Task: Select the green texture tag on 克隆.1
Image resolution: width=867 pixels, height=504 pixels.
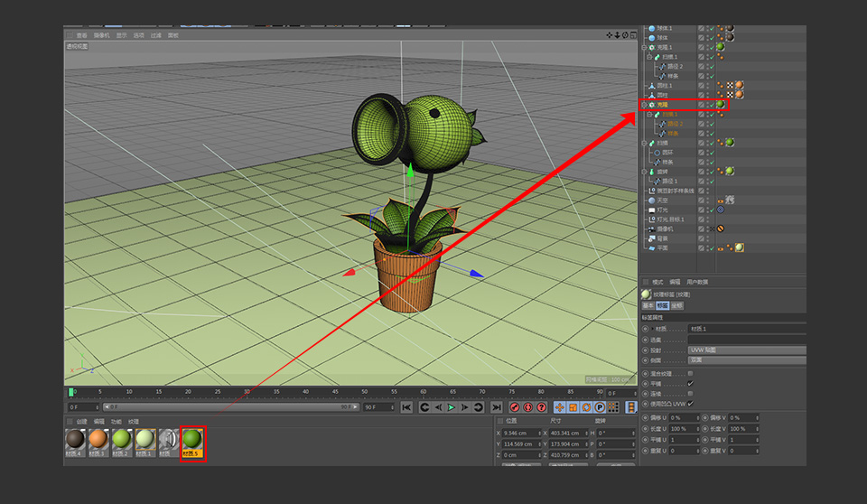Action: (721, 46)
